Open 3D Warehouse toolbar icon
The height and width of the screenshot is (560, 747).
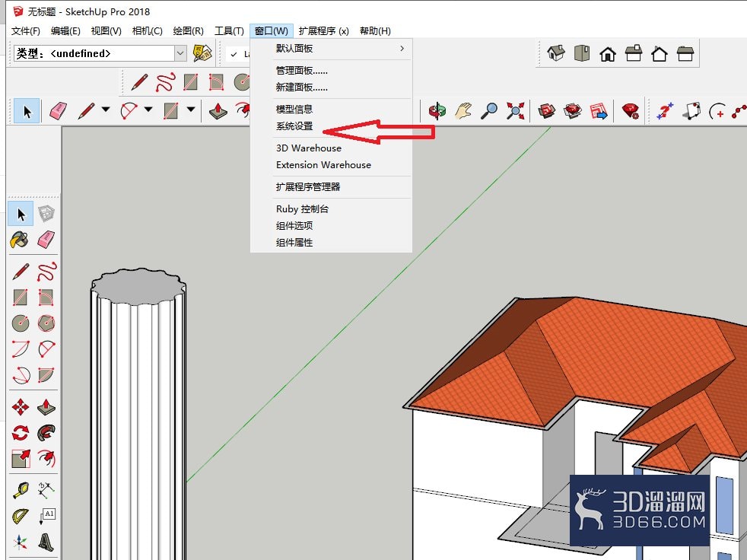pyautogui.click(x=546, y=110)
